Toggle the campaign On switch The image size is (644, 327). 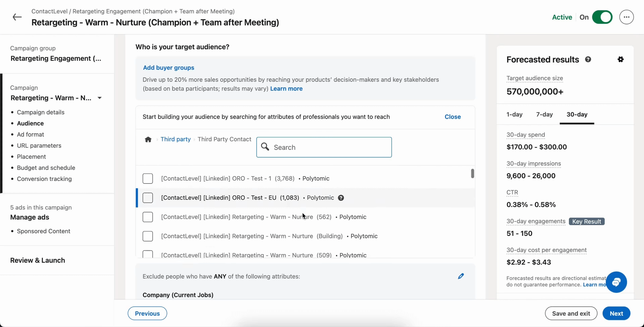click(602, 17)
